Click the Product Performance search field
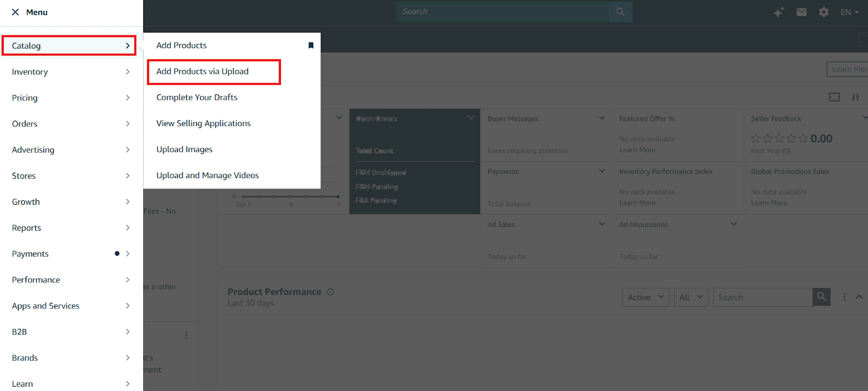The height and width of the screenshot is (391, 868). point(763,297)
